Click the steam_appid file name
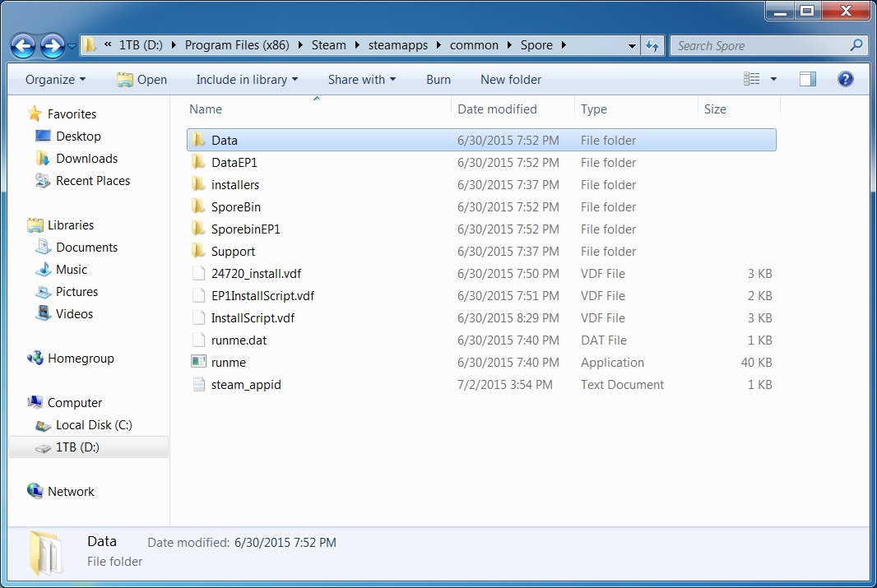The width and height of the screenshot is (877, 588). (246, 385)
